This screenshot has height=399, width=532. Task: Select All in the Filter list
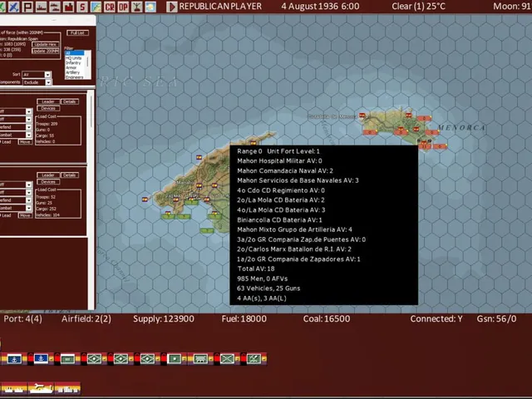pyautogui.click(x=75, y=53)
